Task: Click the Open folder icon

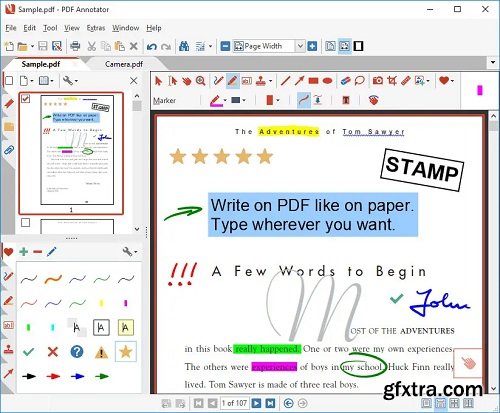Action: pos(22,46)
